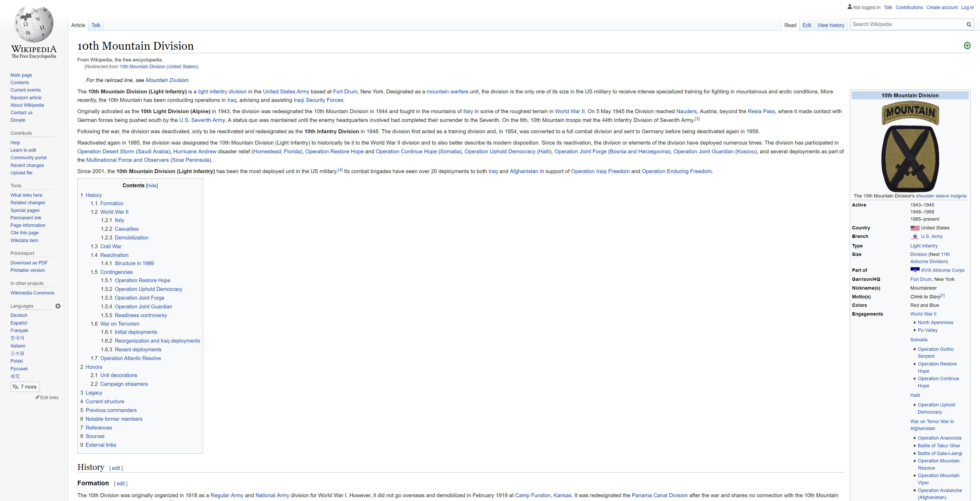This screenshot has height=501, width=980.
Task: Expand the 7 more languages list
Action: 25,387
